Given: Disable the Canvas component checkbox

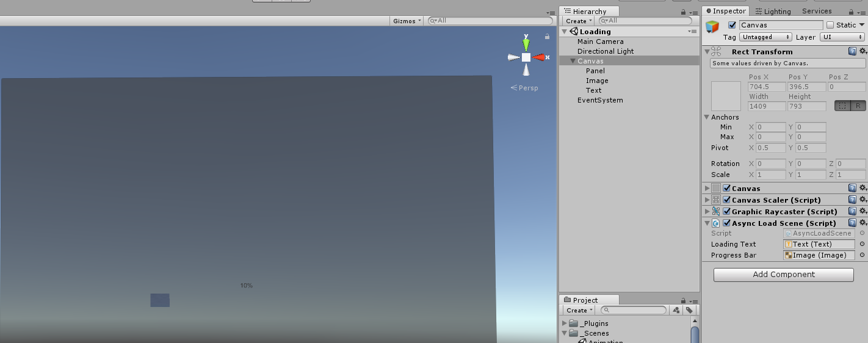Looking at the screenshot, I should [727, 189].
